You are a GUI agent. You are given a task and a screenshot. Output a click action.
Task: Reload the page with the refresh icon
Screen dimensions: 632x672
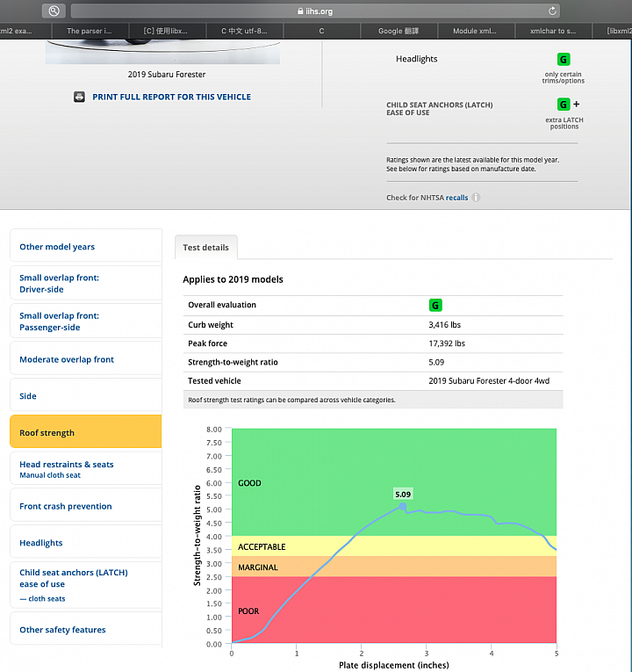pos(552,11)
